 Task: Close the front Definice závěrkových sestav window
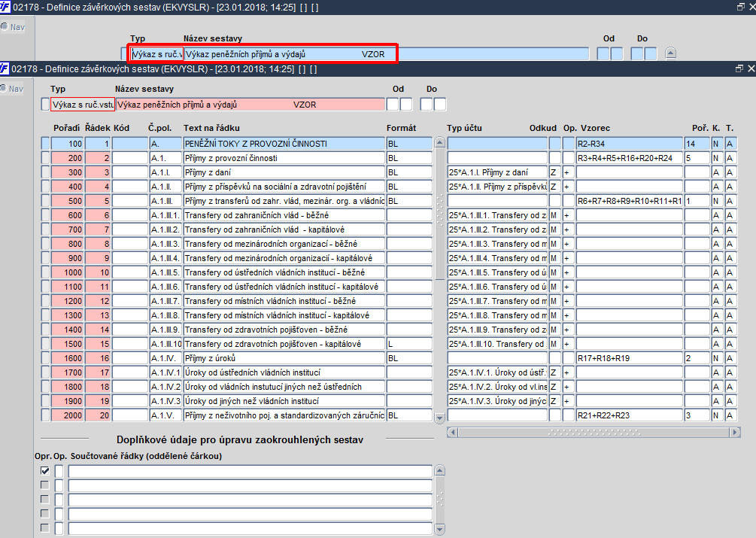[x=751, y=69]
